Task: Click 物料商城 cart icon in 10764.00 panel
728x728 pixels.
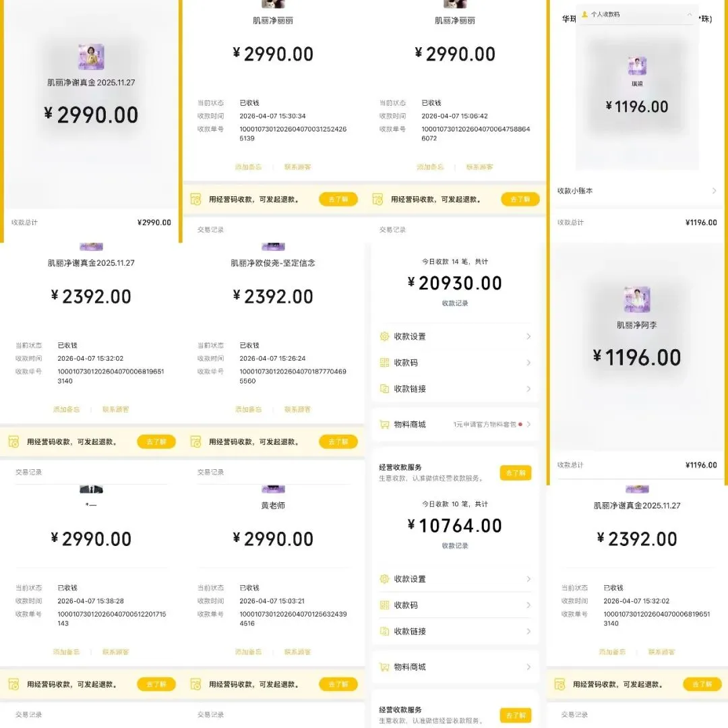Action: click(384, 667)
